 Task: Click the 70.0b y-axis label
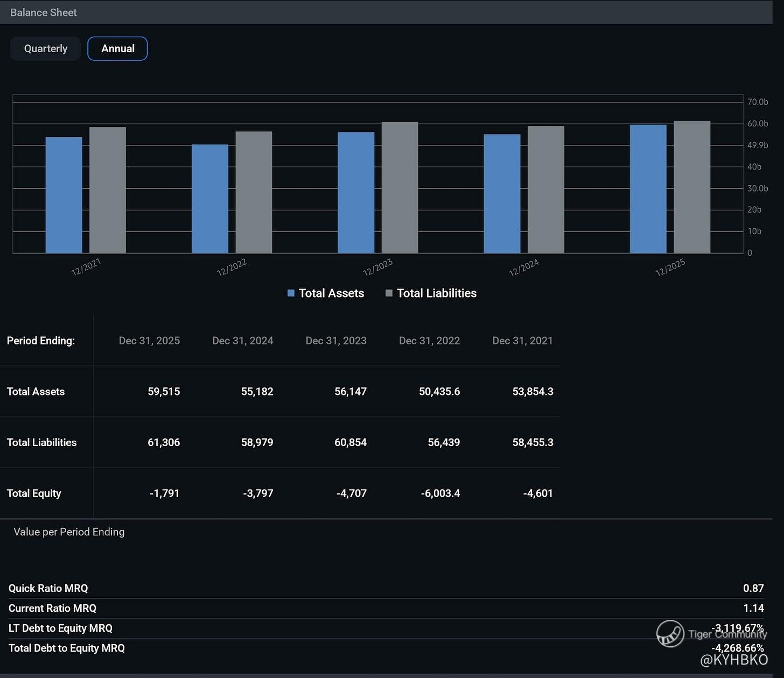pyautogui.click(x=758, y=102)
